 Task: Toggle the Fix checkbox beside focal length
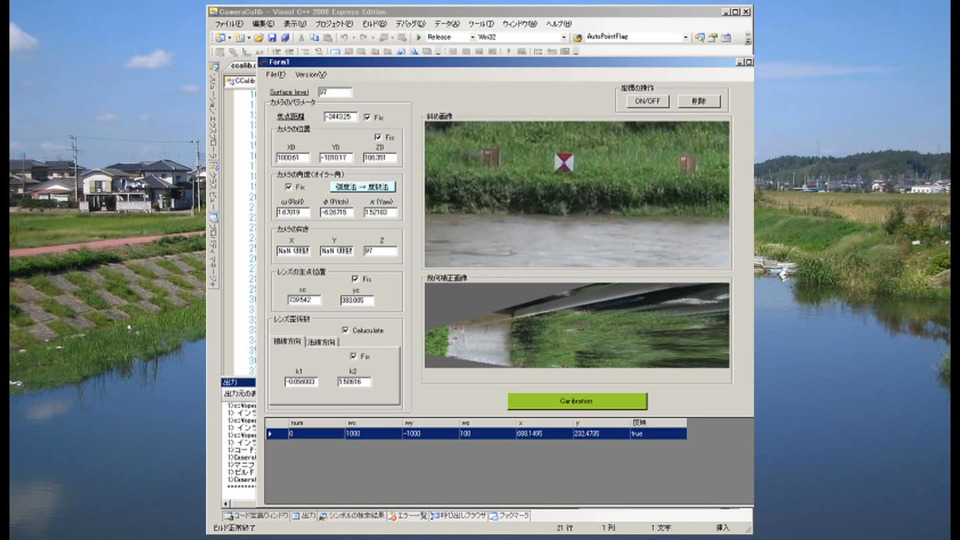(x=367, y=117)
